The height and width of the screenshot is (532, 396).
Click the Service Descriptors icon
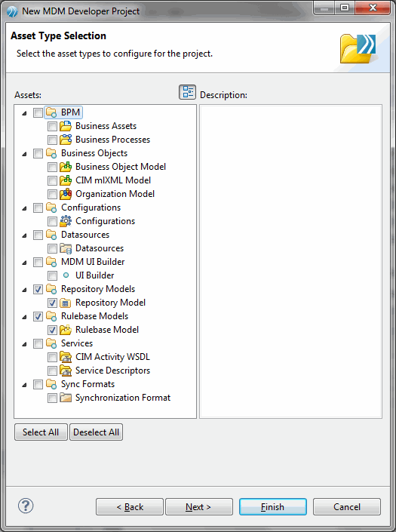point(66,371)
